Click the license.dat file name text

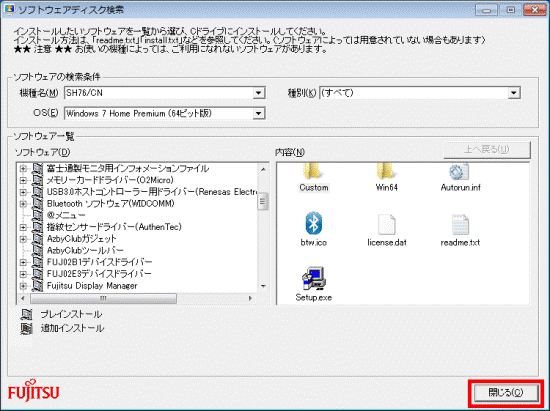tap(387, 243)
